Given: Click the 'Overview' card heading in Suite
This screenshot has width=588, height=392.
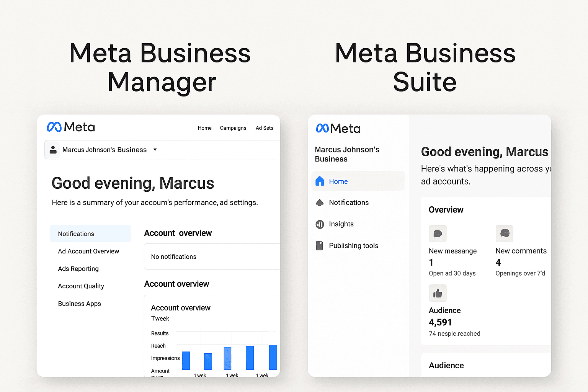Looking at the screenshot, I should point(446,210).
